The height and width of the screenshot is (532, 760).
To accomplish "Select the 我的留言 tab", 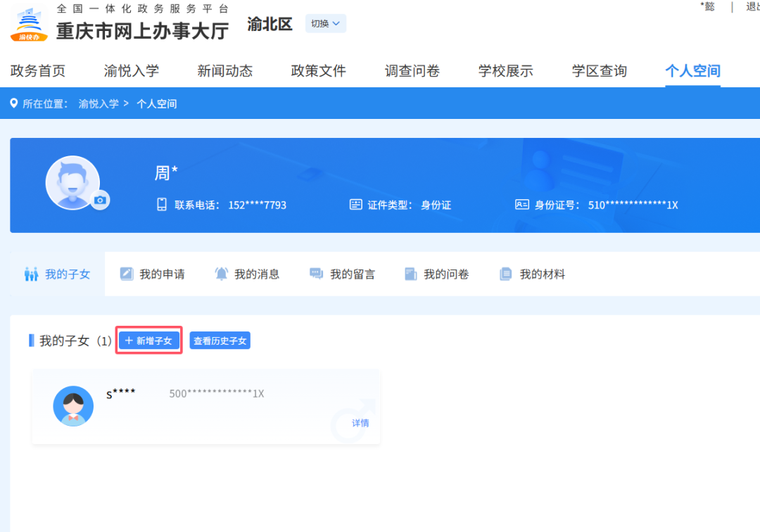I will 343,274.
